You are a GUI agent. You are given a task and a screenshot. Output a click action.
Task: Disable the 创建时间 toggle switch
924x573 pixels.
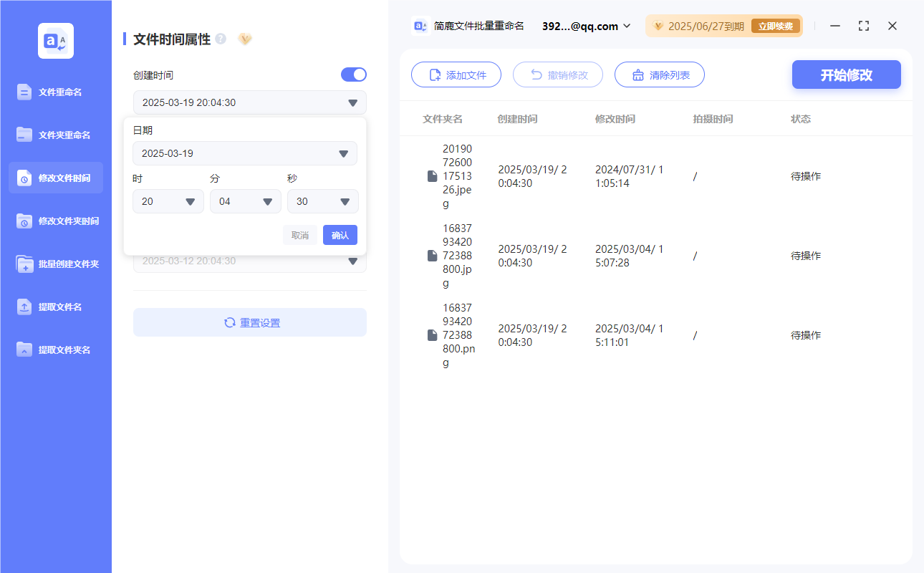click(353, 74)
